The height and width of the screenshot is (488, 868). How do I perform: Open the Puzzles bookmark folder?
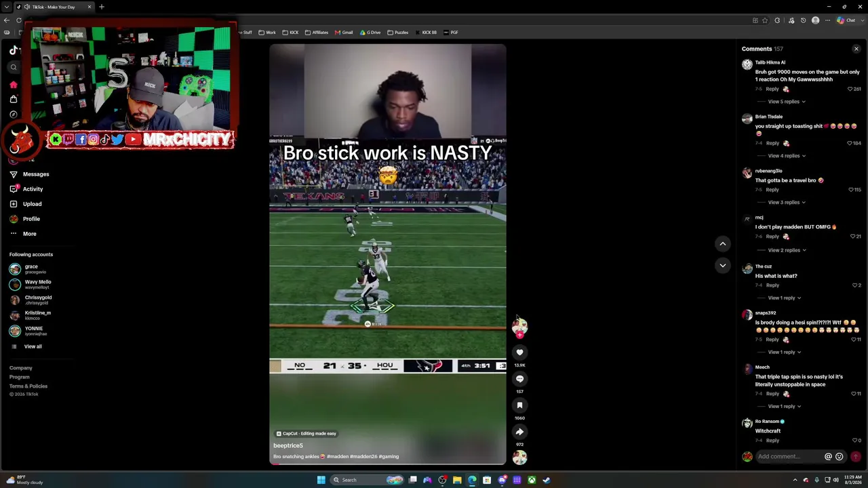398,33
